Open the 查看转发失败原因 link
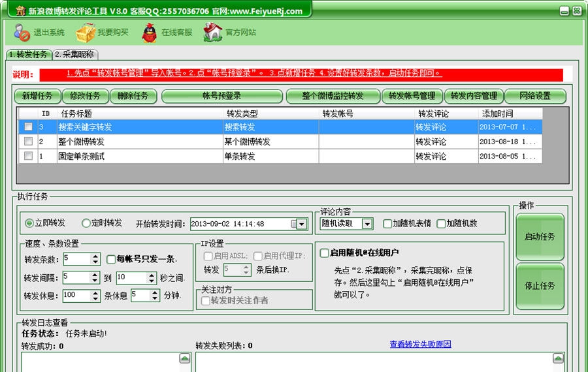 pyautogui.click(x=420, y=345)
